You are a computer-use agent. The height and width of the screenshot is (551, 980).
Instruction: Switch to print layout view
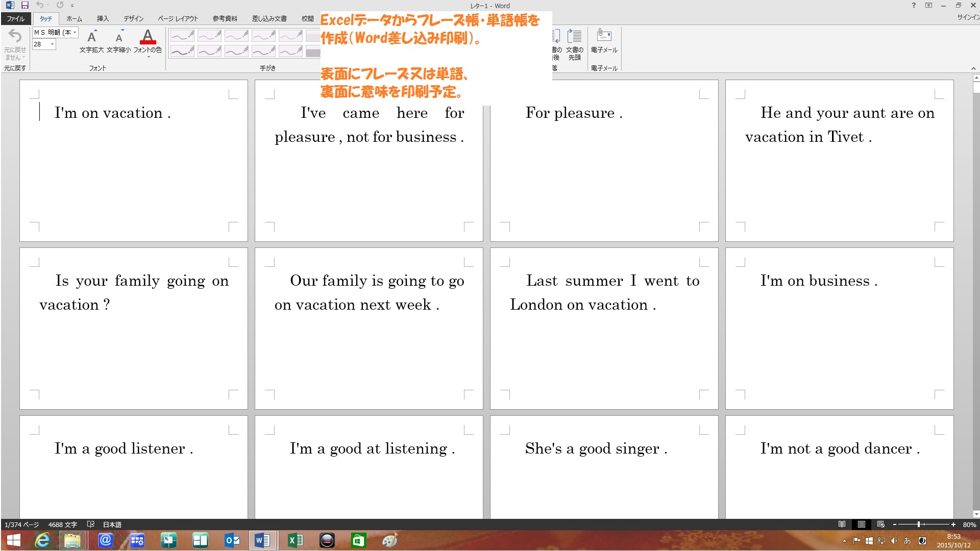862,524
